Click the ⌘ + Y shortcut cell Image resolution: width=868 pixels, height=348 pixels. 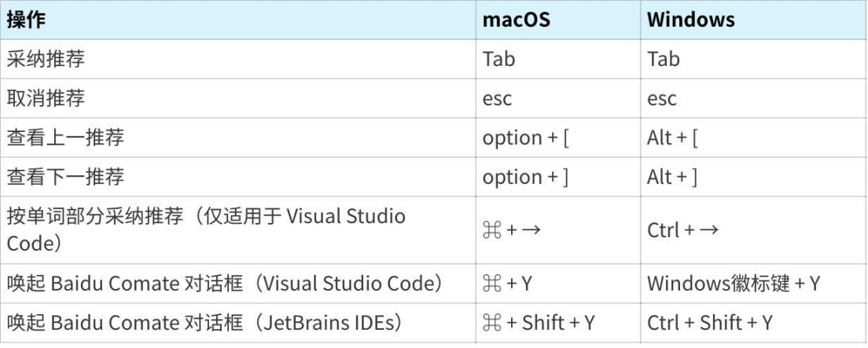tap(558, 284)
